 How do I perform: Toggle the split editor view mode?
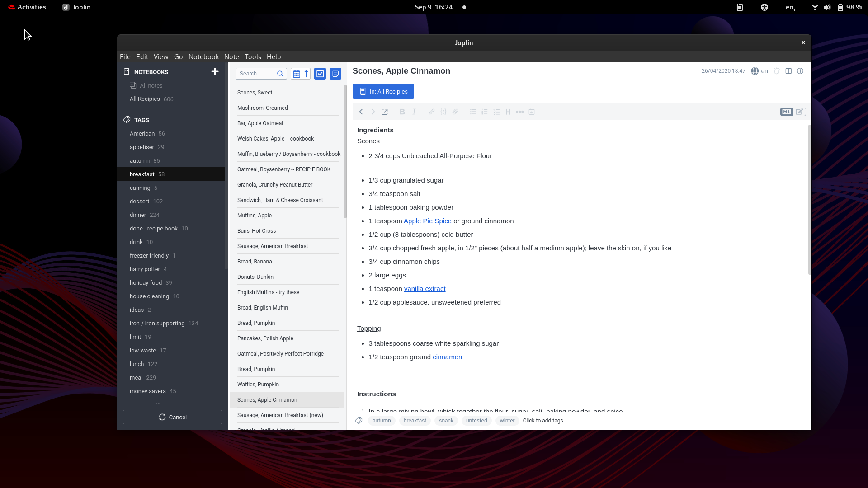tap(788, 71)
